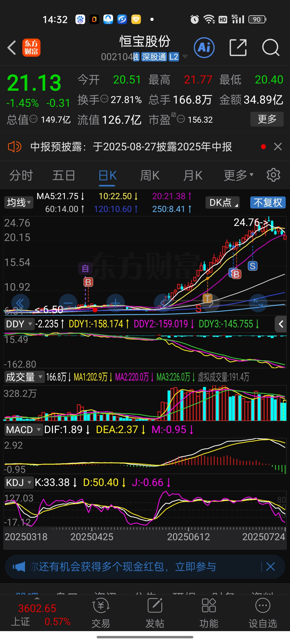Open chart settings gear icon
This screenshot has height=644, width=290.
tap(273, 175)
